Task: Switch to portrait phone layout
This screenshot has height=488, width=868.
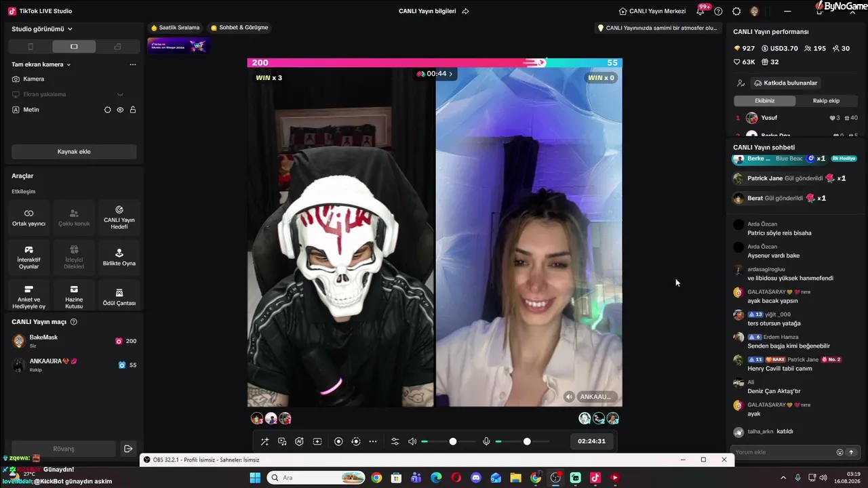Action: (31, 47)
